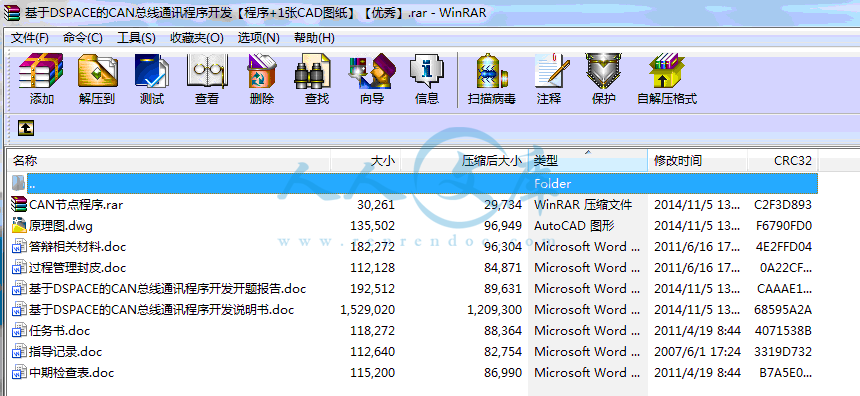The height and width of the screenshot is (396, 860).
Task: Click the Folder type label in top row
Action: pyautogui.click(x=552, y=184)
